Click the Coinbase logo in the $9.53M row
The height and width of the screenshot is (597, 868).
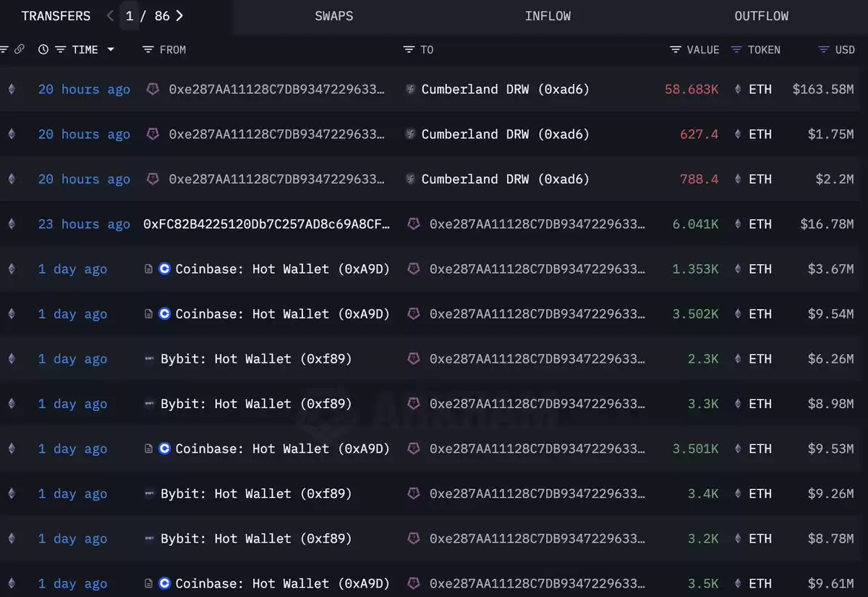click(x=164, y=449)
